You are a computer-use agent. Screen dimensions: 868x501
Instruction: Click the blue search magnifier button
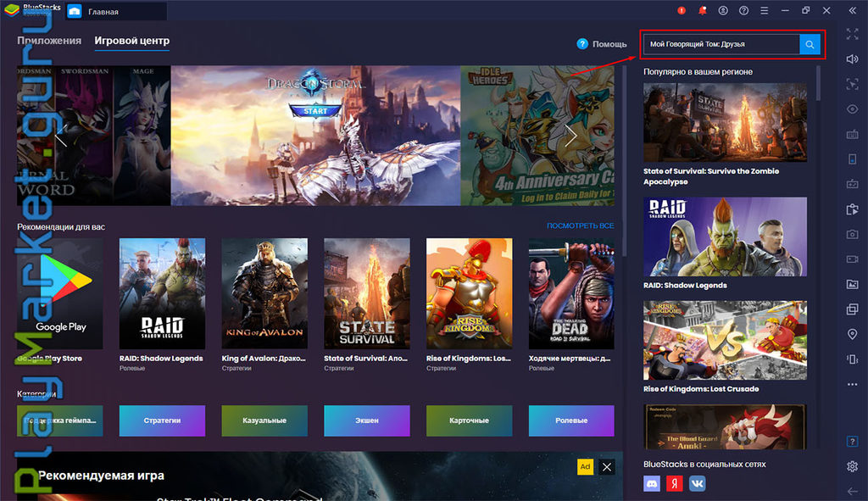(810, 44)
